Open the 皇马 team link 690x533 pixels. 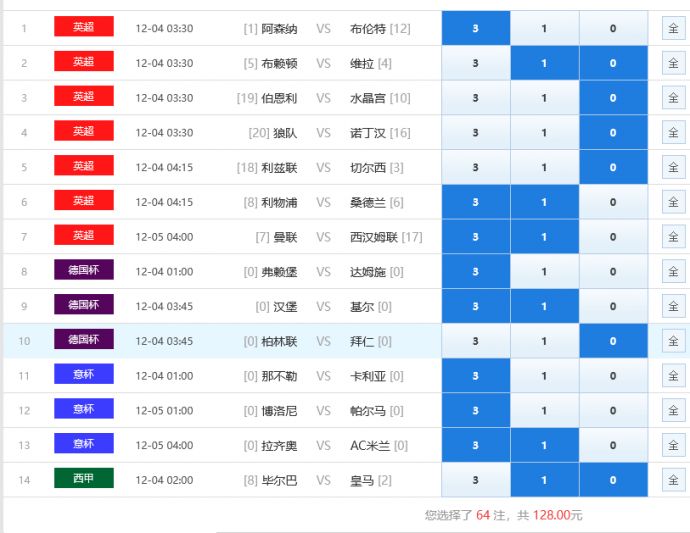tap(361, 480)
